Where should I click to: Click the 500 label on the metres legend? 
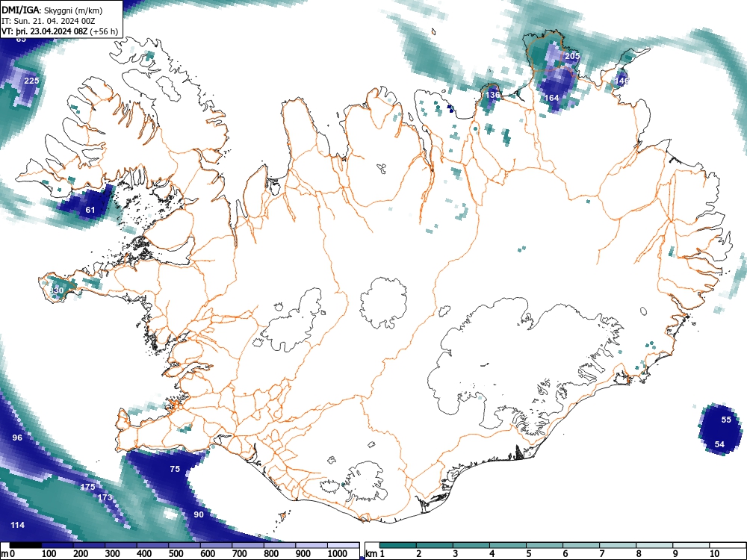point(176,554)
